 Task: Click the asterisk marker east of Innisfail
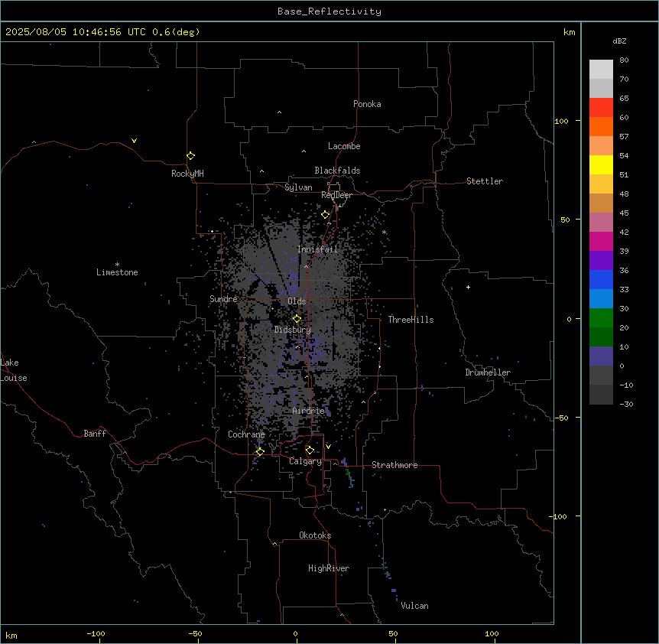[x=384, y=232]
